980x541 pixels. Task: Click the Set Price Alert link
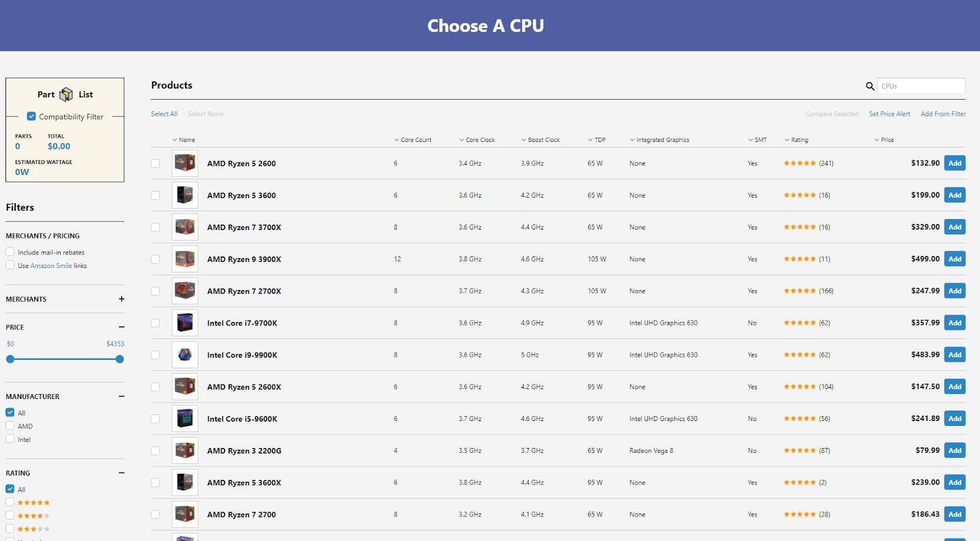pos(889,114)
